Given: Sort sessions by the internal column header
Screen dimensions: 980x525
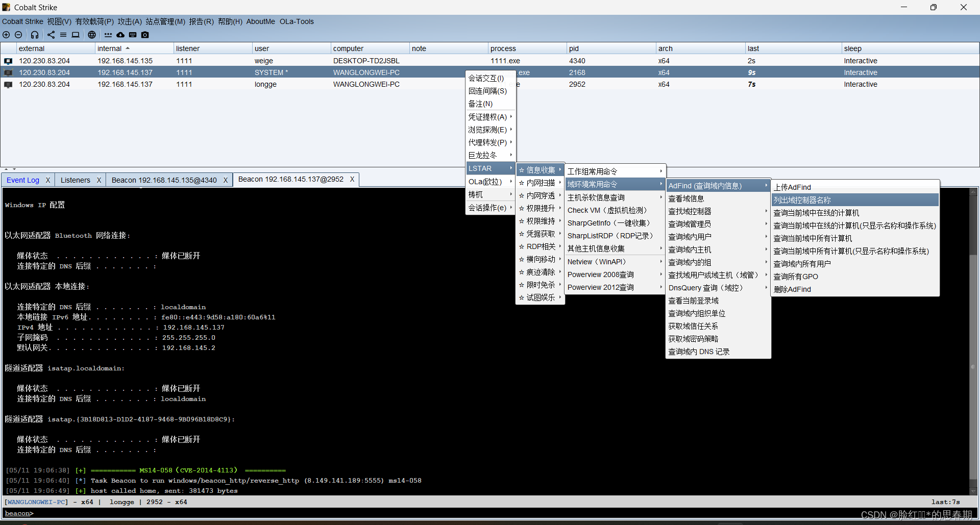Looking at the screenshot, I should [x=134, y=48].
